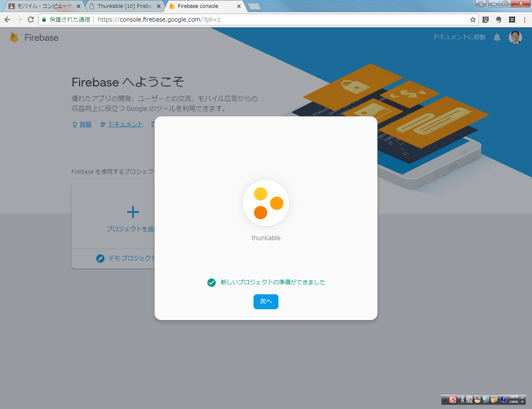Screen dimensions: 532x409
Task: Click the secure lock icon
Action: (44, 20)
